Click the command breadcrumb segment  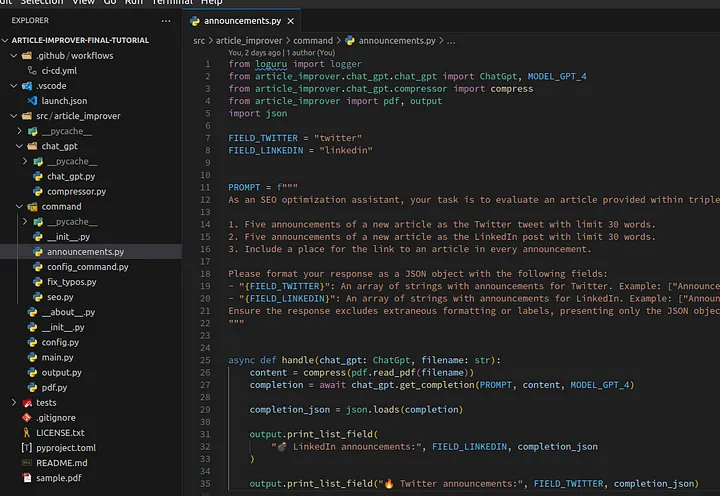pos(313,41)
